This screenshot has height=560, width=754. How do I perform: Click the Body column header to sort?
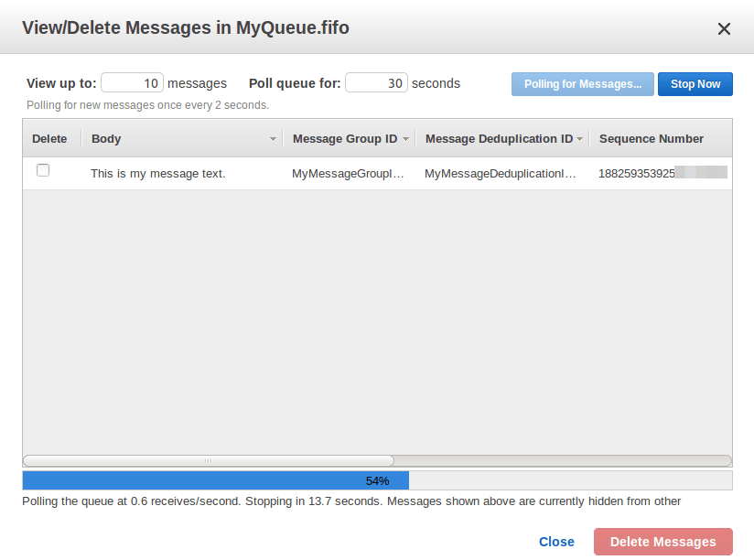click(x=106, y=138)
